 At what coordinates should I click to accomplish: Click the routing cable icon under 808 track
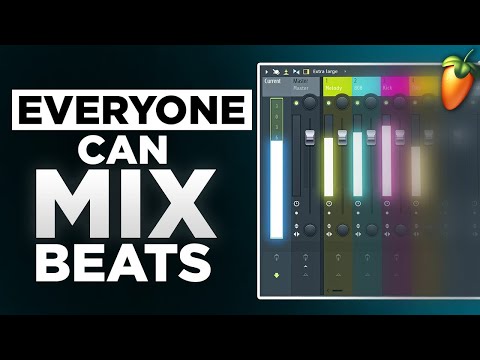point(367,257)
